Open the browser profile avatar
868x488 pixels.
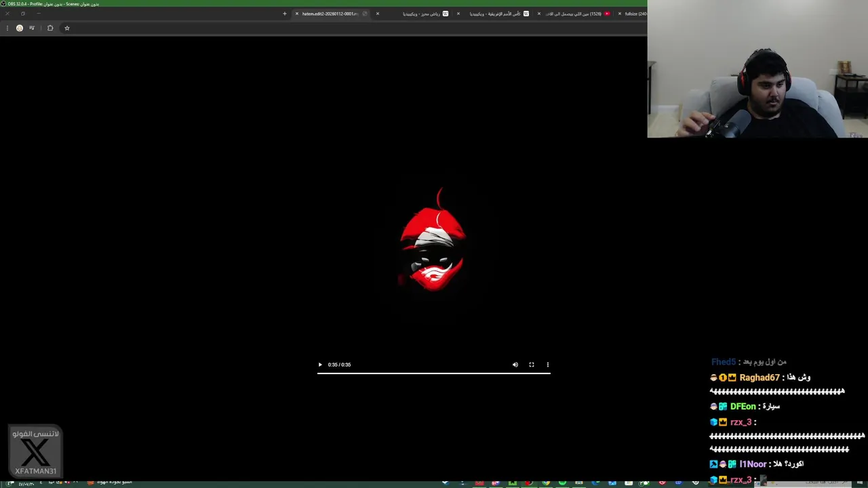[x=19, y=28]
